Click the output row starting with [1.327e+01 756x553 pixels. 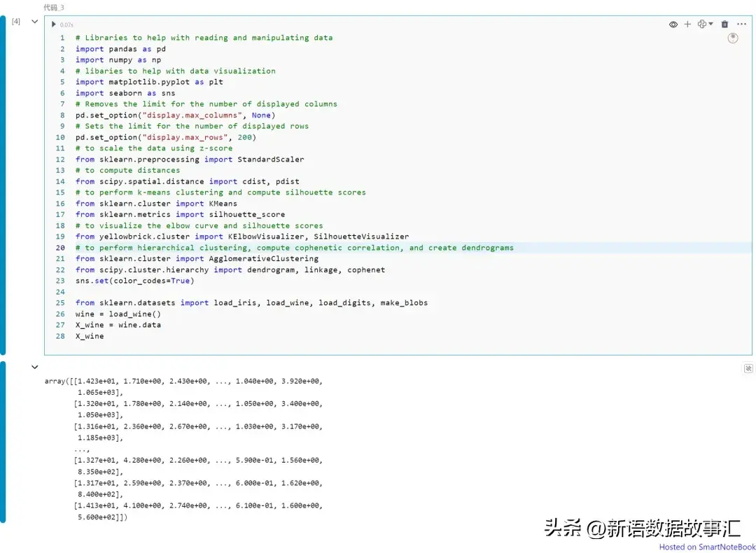(x=198, y=460)
